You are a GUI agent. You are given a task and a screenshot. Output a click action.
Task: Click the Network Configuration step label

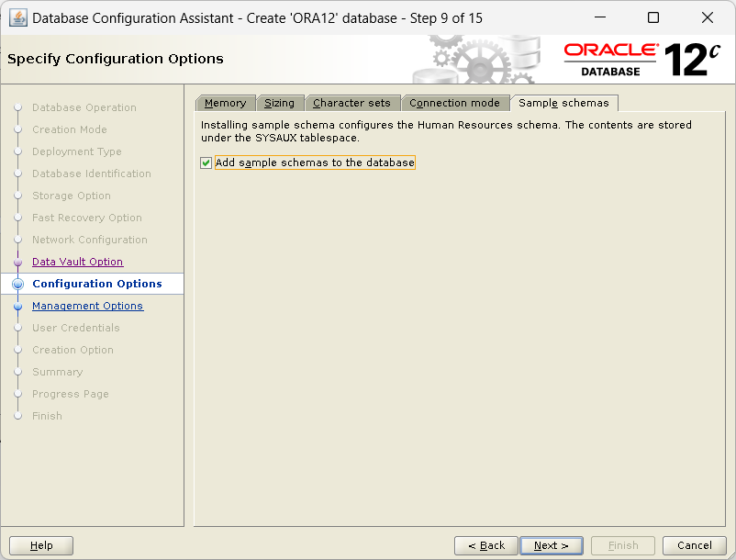[90, 240]
